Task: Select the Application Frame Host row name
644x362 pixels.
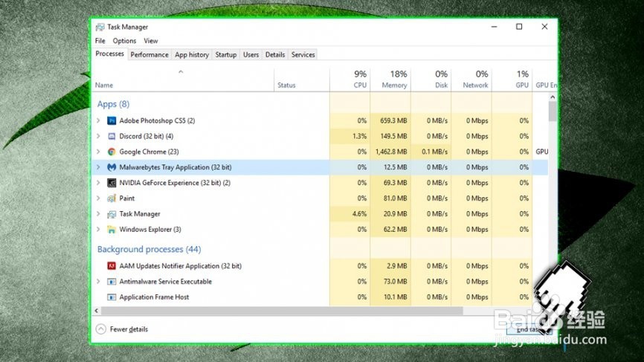Action: coord(154,297)
